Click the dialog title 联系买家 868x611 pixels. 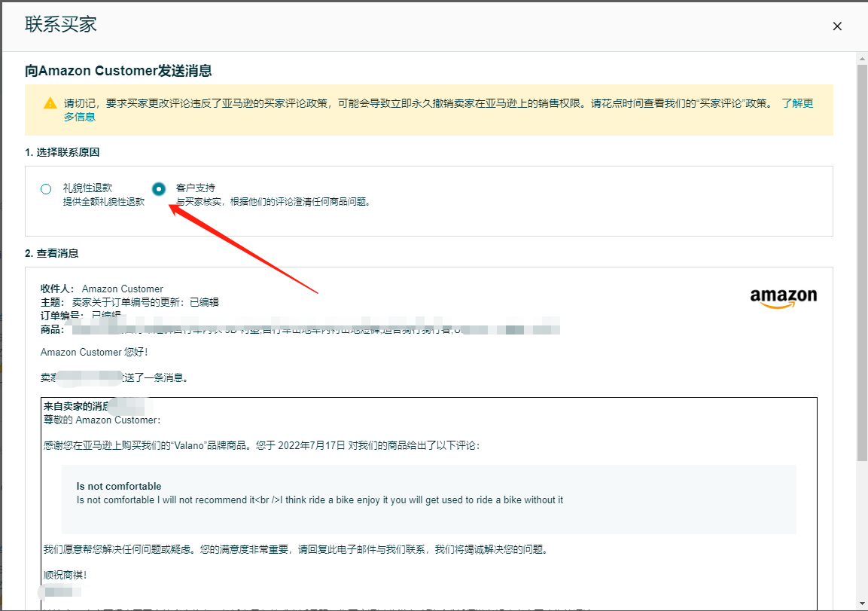click(x=61, y=24)
